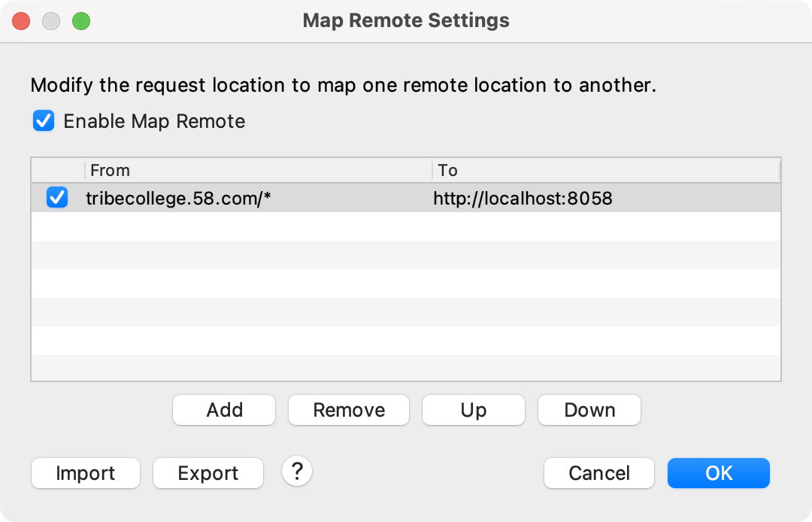Click the yellow minimize traffic light

(51, 21)
